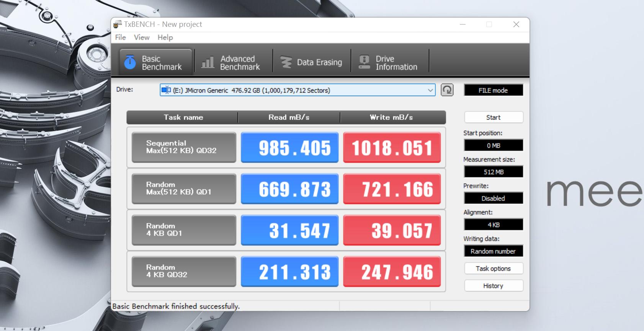Change the 0 MB start position
This screenshot has height=331, width=644.
(494, 146)
